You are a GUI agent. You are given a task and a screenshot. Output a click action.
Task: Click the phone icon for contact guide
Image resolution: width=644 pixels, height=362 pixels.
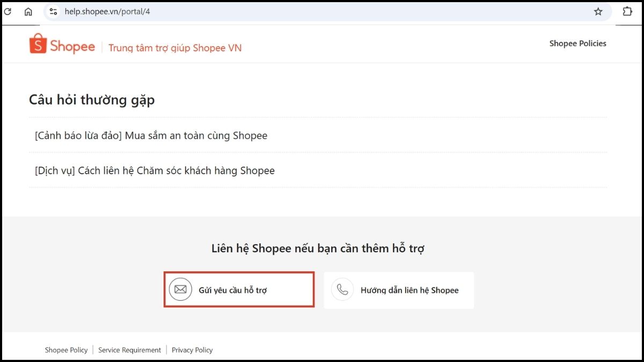pyautogui.click(x=342, y=290)
